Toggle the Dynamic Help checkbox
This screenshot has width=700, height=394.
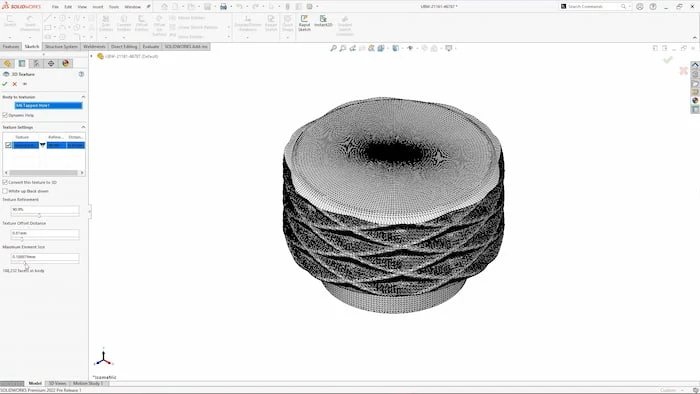coord(5,115)
